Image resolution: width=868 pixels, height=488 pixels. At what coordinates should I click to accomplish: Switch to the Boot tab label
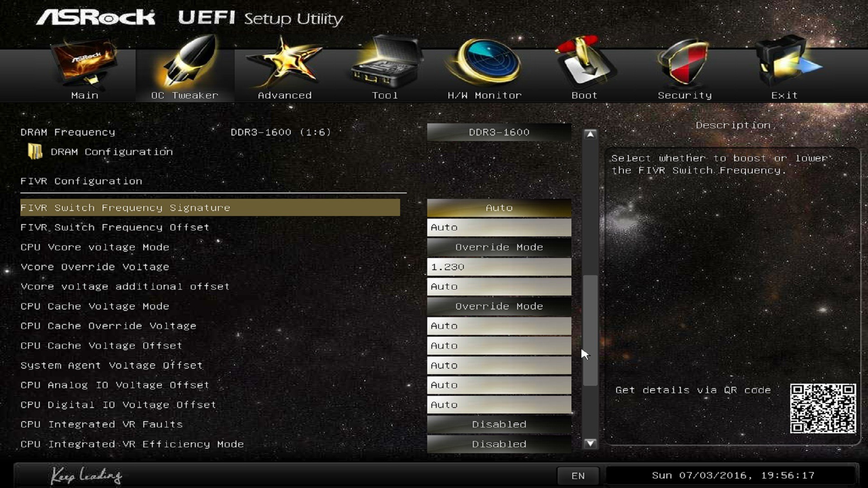click(584, 95)
